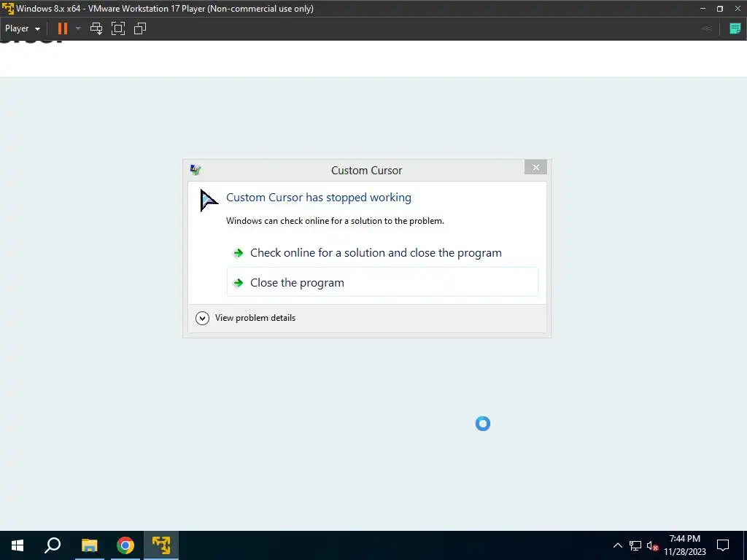Image resolution: width=747 pixels, height=560 pixels.
Task: Click the VMware Workstation title bar icon
Action: (x=7, y=8)
